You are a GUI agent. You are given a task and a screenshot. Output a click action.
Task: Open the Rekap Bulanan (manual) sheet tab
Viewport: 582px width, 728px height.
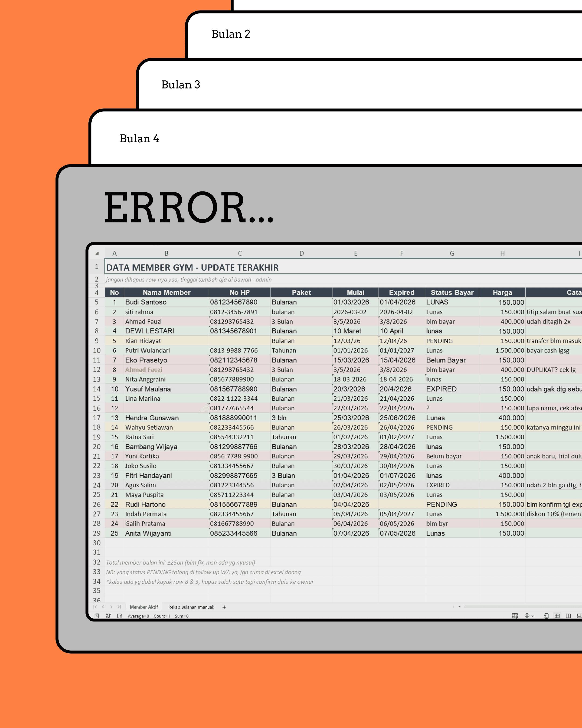click(191, 607)
